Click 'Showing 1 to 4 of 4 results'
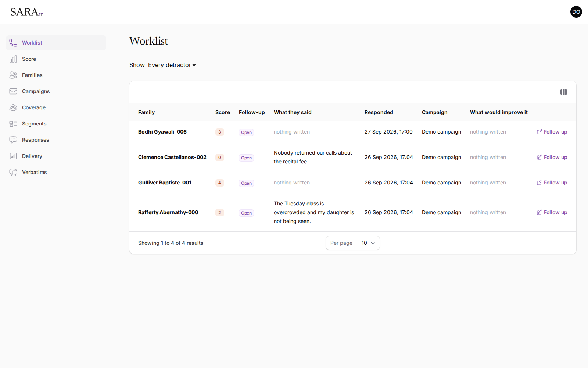588x368 pixels. tap(171, 243)
